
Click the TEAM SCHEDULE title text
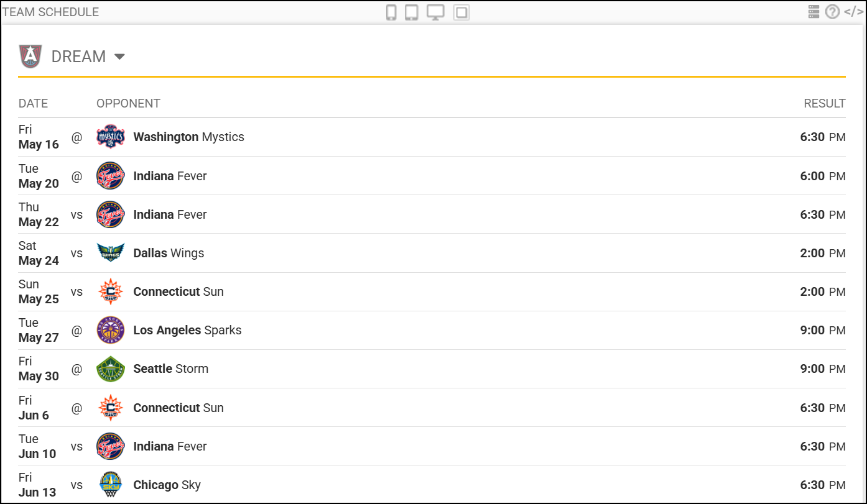coord(50,12)
